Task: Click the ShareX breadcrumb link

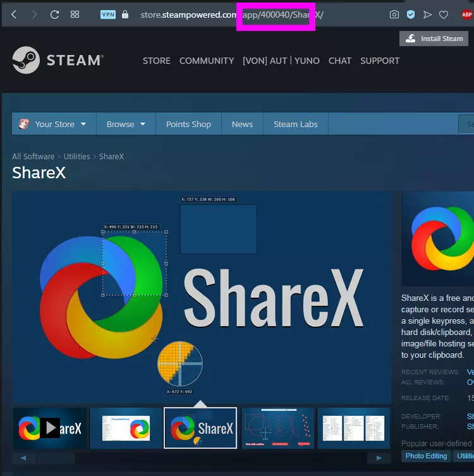Action: (x=111, y=156)
